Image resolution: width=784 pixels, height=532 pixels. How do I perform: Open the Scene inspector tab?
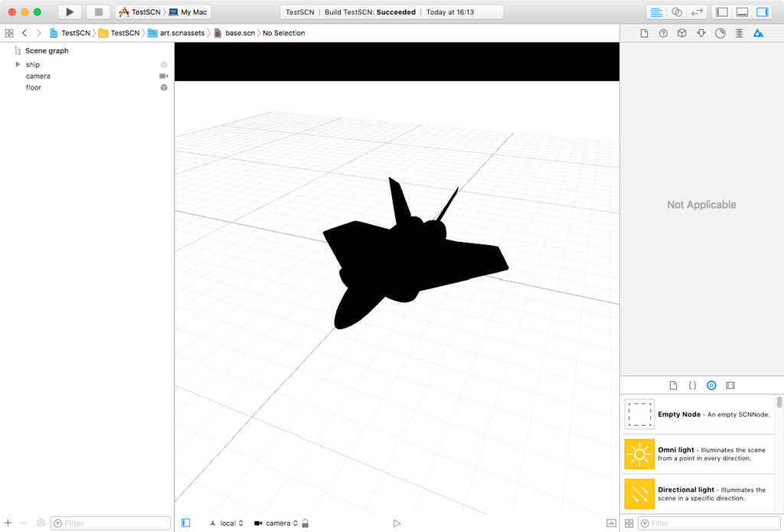tap(758, 33)
